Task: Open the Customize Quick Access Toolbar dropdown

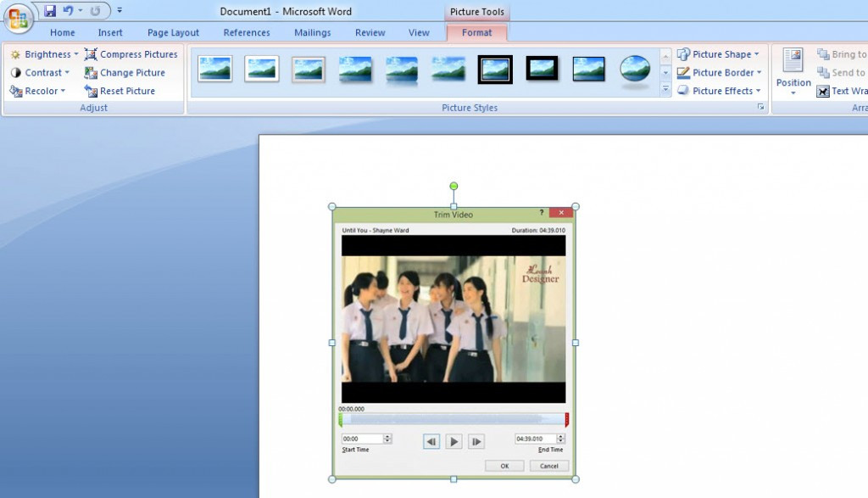Action: (120, 10)
